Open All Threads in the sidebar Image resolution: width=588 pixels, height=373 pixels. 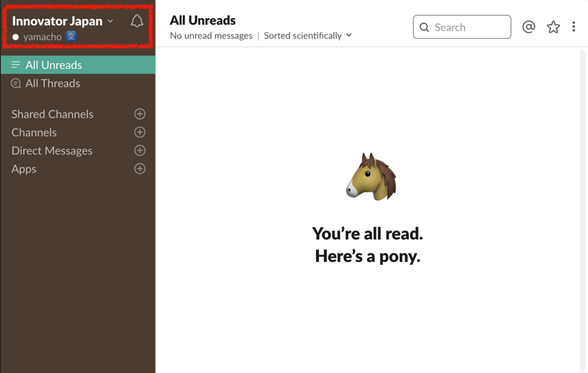point(78,83)
